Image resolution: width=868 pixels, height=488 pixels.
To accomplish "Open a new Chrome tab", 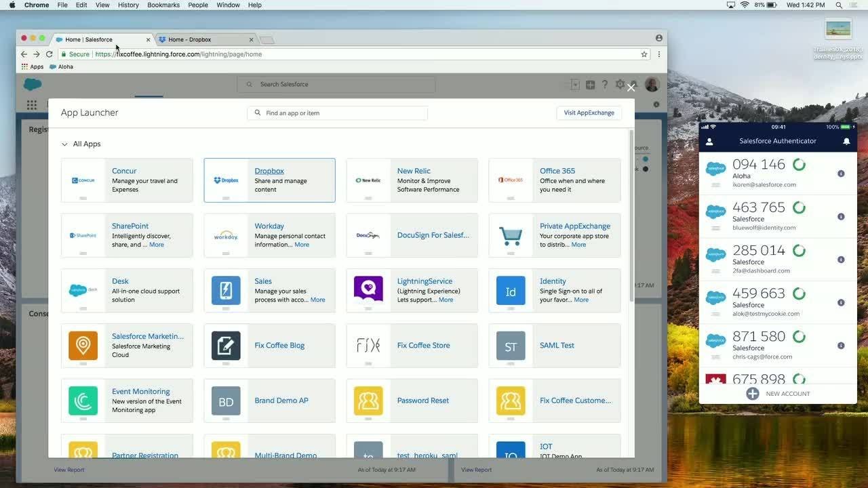I will (x=267, y=40).
